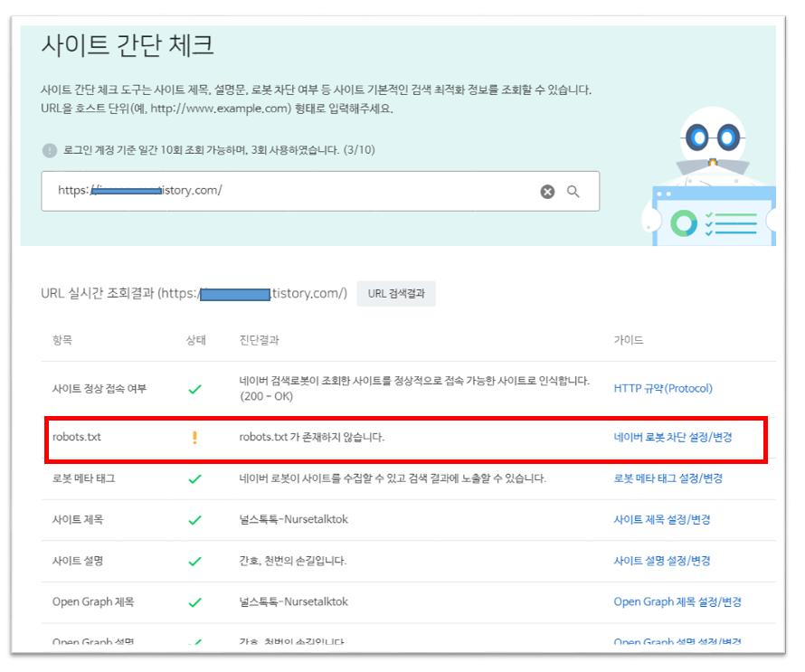Open the 사이트 제목 설정/변경 link
The width and height of the screenshot is (805, 672).
tap(662, 519)
